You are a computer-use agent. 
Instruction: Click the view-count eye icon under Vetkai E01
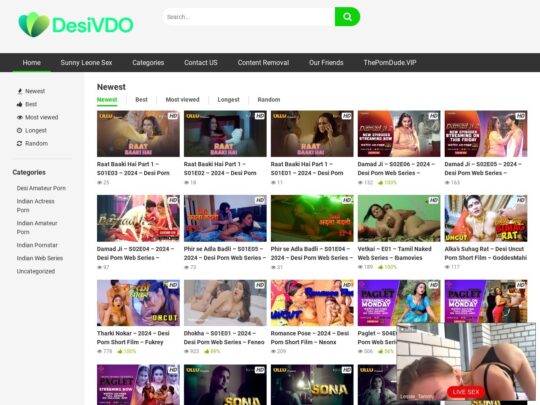coord(360,267)
